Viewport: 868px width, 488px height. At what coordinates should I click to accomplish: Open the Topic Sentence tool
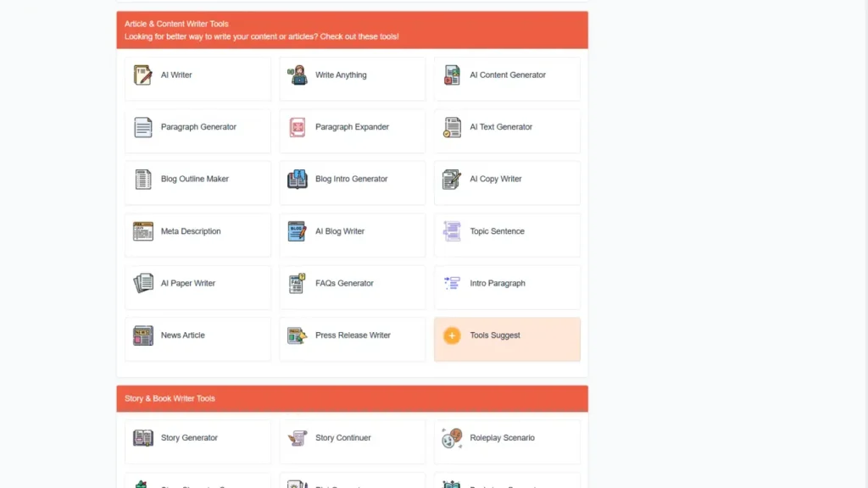pyautogui.click(x=507, y=236)
